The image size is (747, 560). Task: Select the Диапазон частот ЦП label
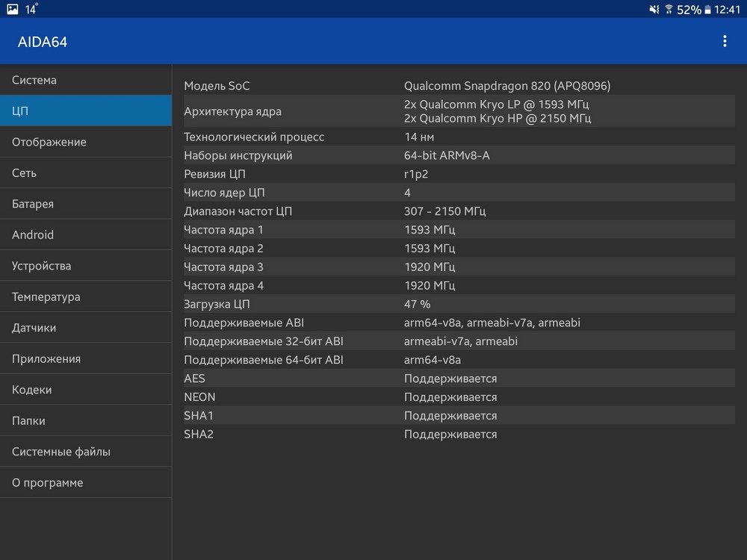coord(238,211)
